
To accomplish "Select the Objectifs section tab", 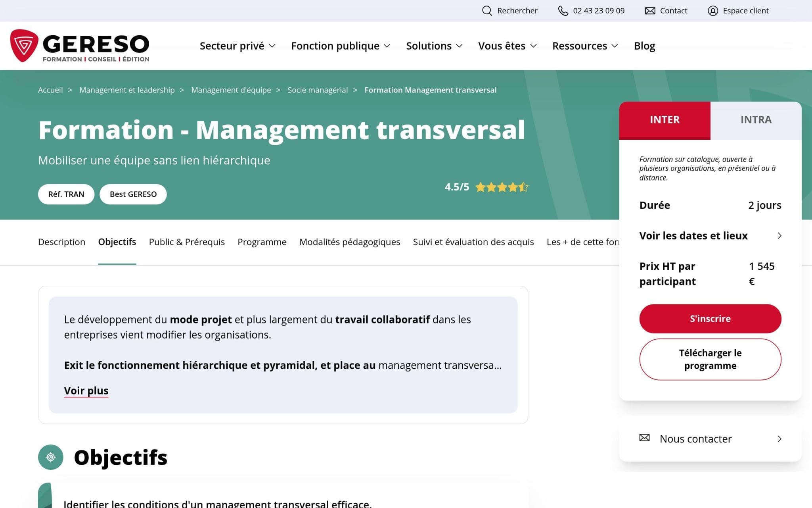I will pos(117,242).
